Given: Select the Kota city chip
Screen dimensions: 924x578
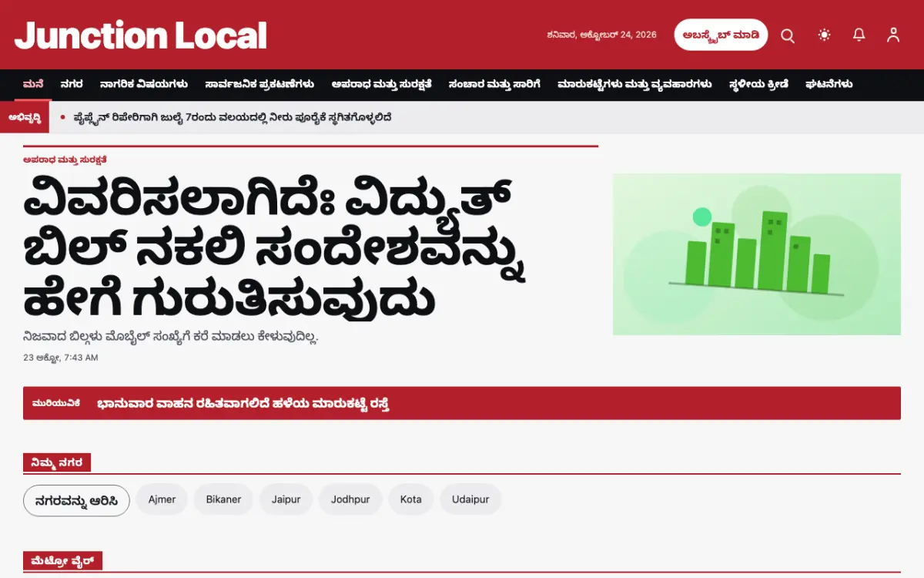Looking at the screenshot, I should pos(410,499).
